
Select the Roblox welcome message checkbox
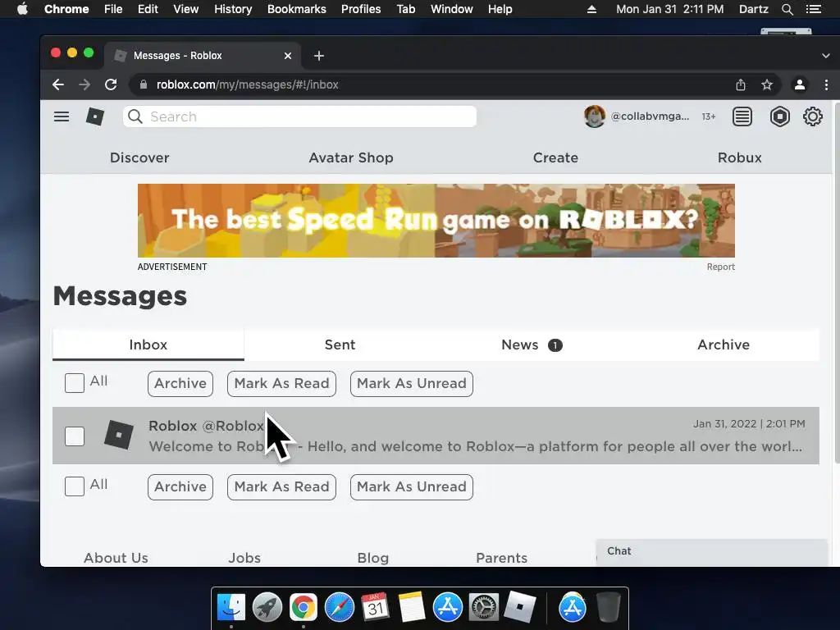click(x=75, y=436)
